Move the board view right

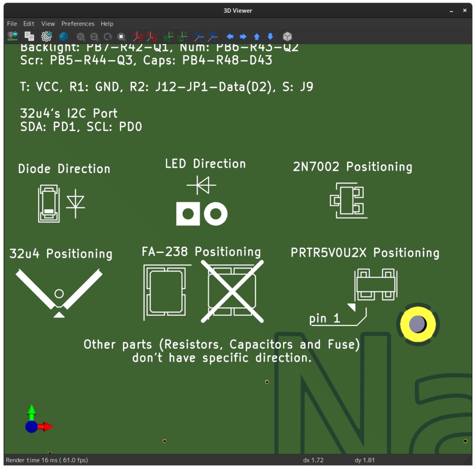coord(243,36)
